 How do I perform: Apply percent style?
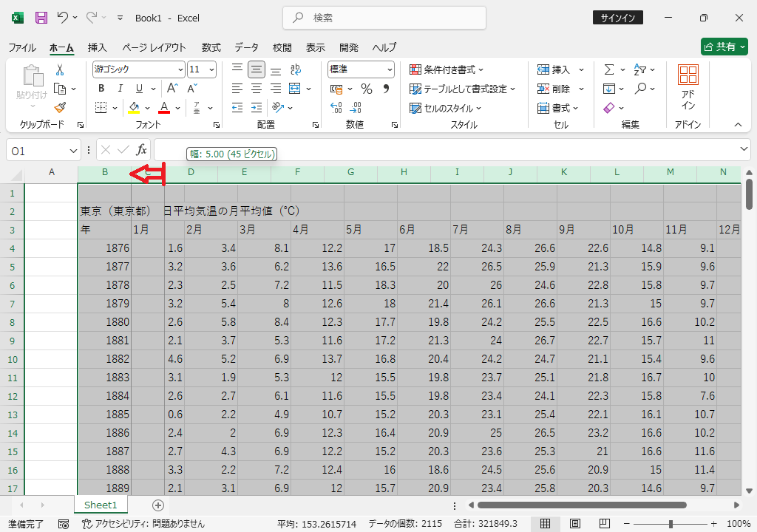pyautogui.click(x=367, y=89)
